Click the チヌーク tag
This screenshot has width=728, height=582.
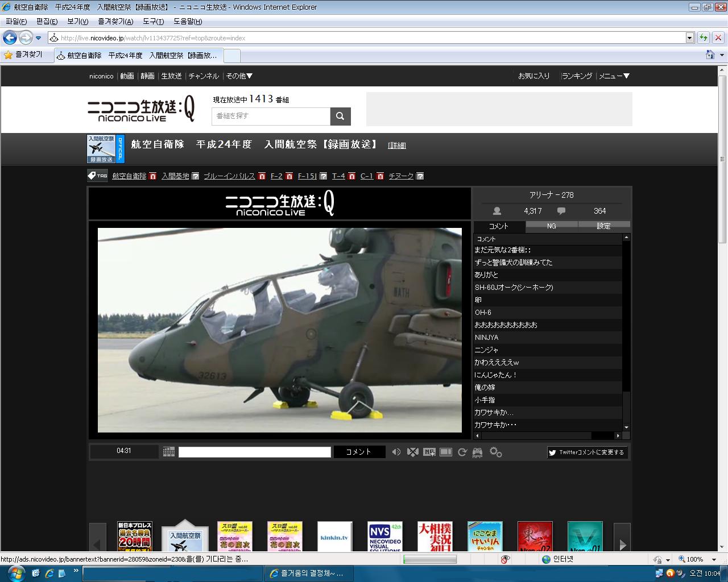tap(401, 176)
